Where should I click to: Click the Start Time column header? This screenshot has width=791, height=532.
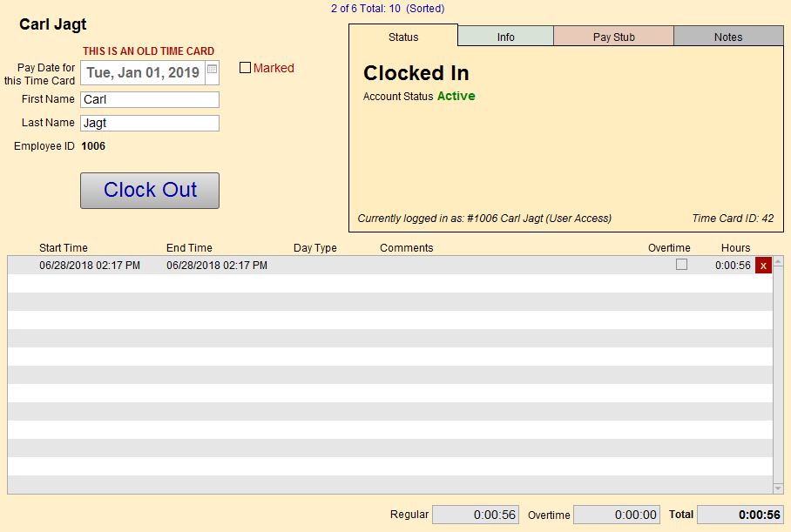pos(64,248)
